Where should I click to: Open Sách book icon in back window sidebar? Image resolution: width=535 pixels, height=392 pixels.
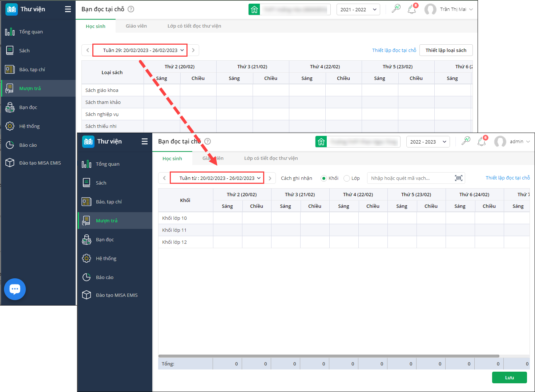click(x=10, y=50)
